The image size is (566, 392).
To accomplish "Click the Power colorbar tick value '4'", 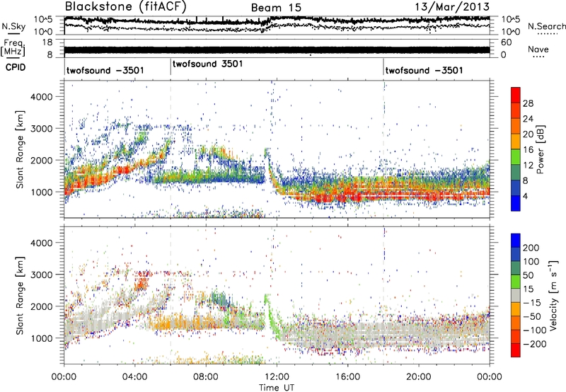I will coord(525,196).
